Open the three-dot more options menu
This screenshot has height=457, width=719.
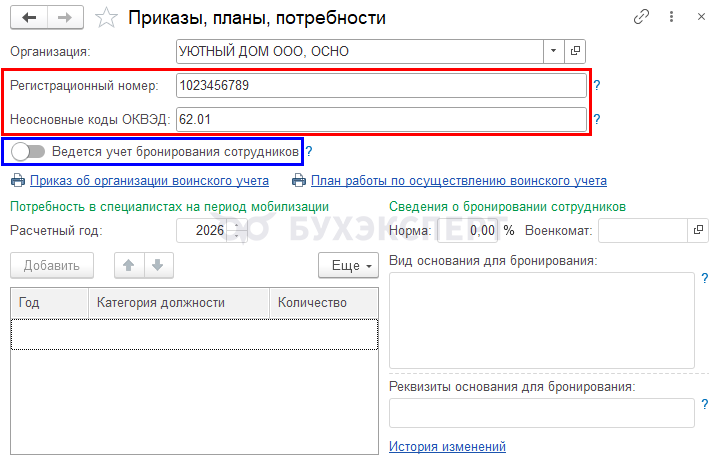pos(671,17)
